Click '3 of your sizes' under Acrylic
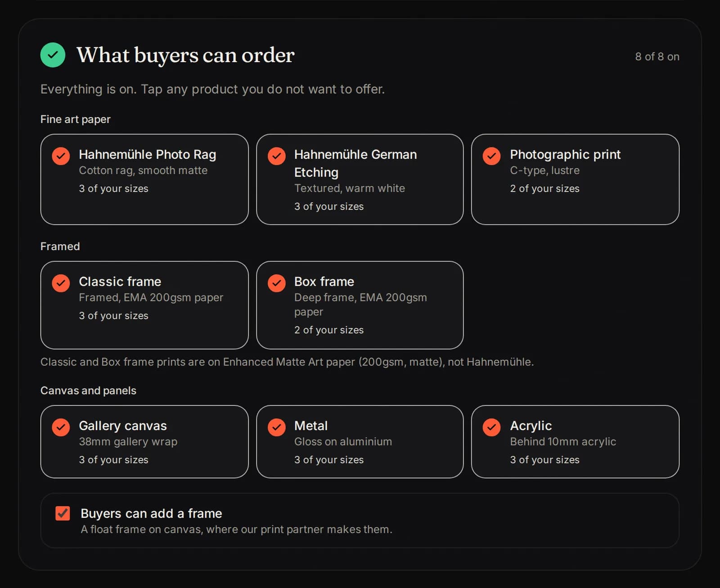Image resolution: width=720 pixels, height=588 pixels. 545,460
